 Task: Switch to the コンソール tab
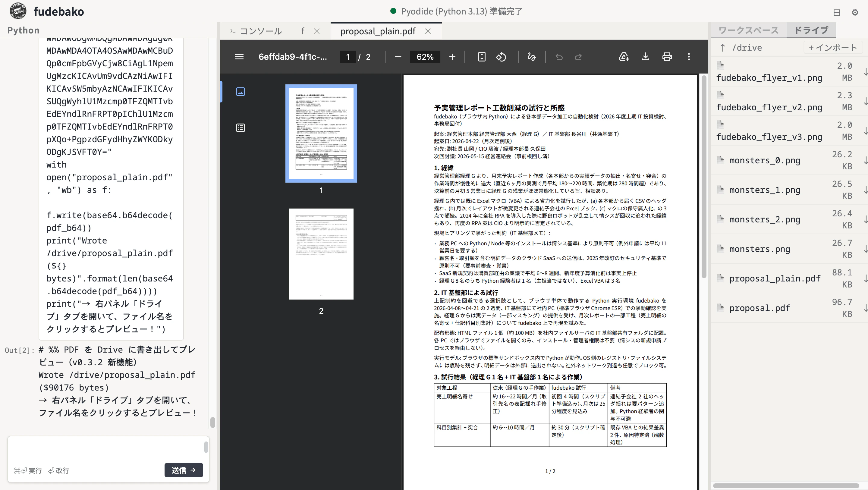tap(261, 31)
